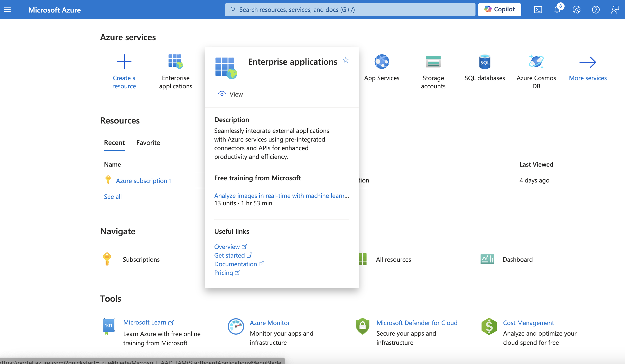Click the Dashboard chart icon
Viewport: 625px width, 364px height.
click(487, 259)
